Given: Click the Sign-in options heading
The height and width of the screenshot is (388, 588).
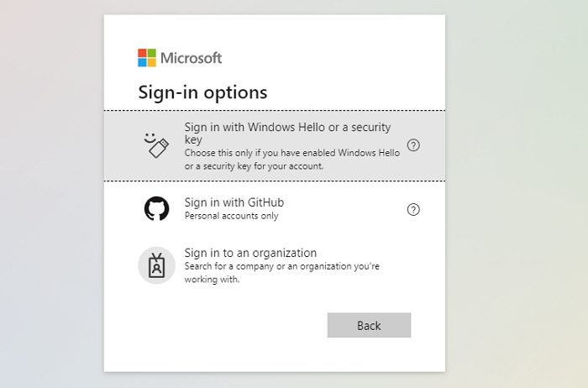Looking at the screenshot, I should pos(202,92).
